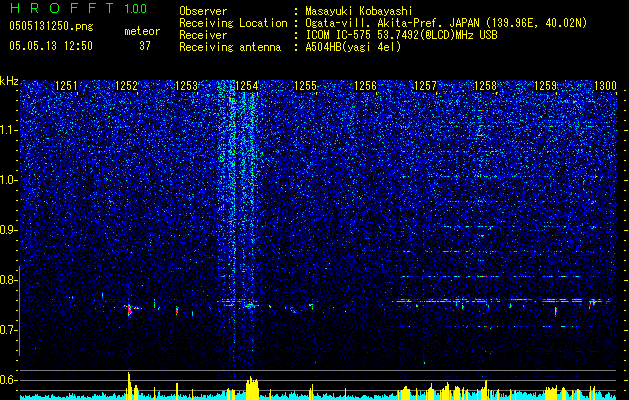Click the Receiving antenna label
Viewport: 629px width, 400px height.
[230, 47]
